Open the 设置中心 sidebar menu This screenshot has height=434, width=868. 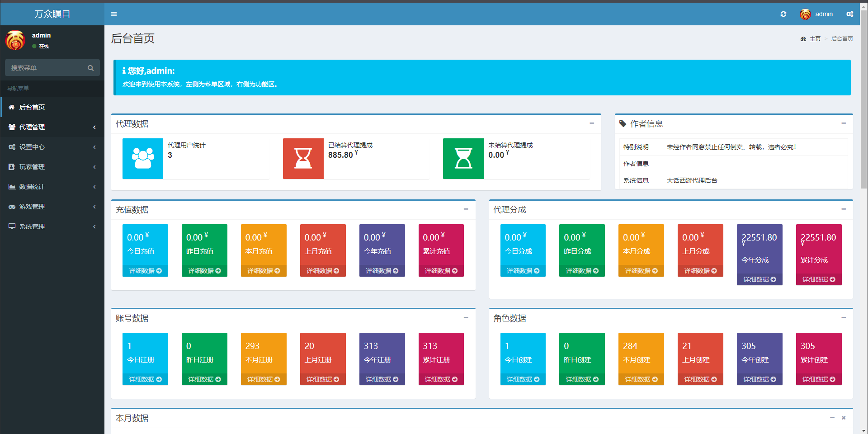pyautogui.click(x=52, y=147)
